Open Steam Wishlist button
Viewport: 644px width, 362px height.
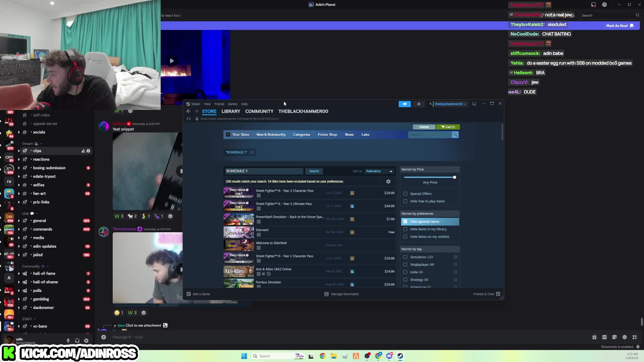424,127
